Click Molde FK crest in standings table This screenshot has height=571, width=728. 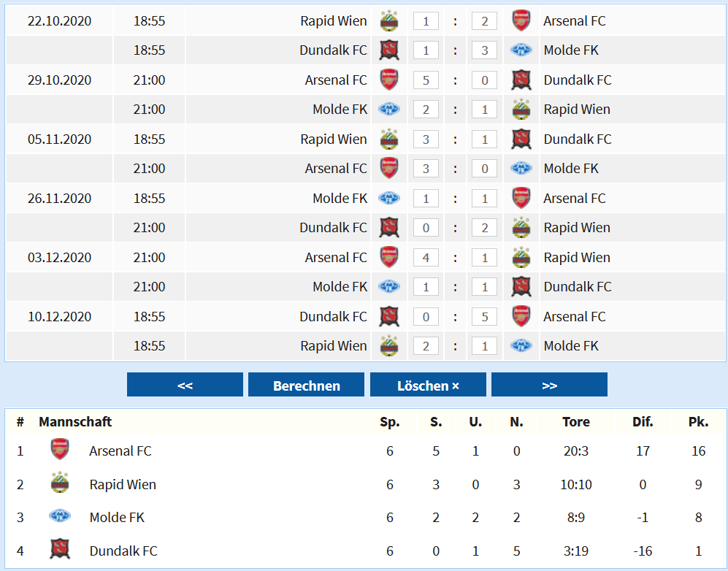(x=59, y=516)
